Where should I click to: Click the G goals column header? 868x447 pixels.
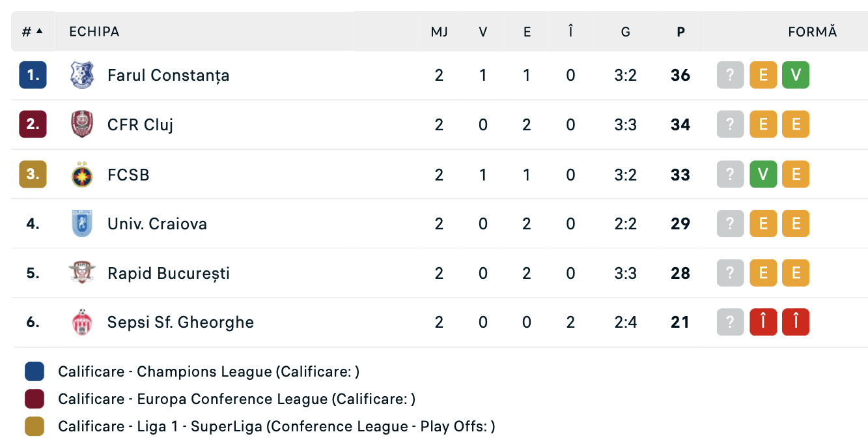pyautogui.click(x=625, y=31)
